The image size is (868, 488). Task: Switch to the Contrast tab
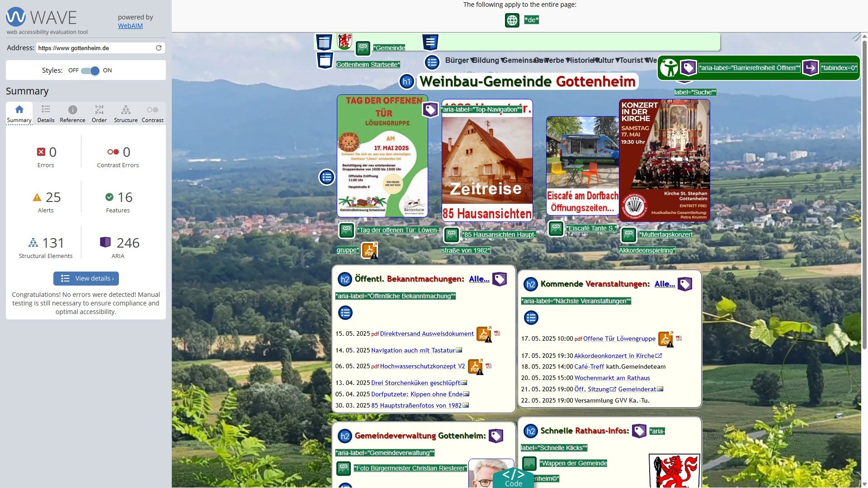coord(152,113)
